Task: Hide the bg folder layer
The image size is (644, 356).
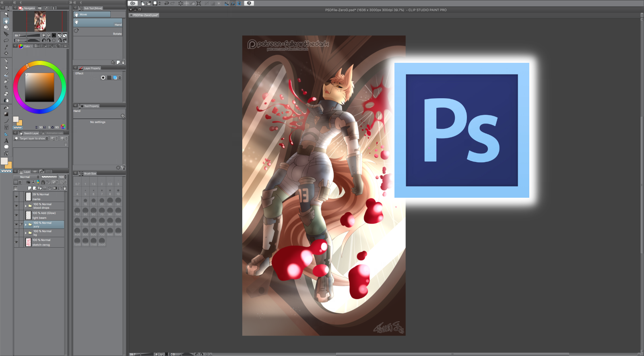Action: (x=17, y=233)
